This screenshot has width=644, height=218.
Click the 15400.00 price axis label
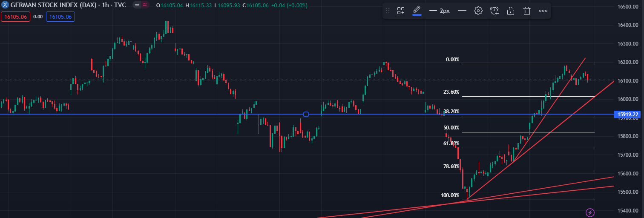[628, 211]
